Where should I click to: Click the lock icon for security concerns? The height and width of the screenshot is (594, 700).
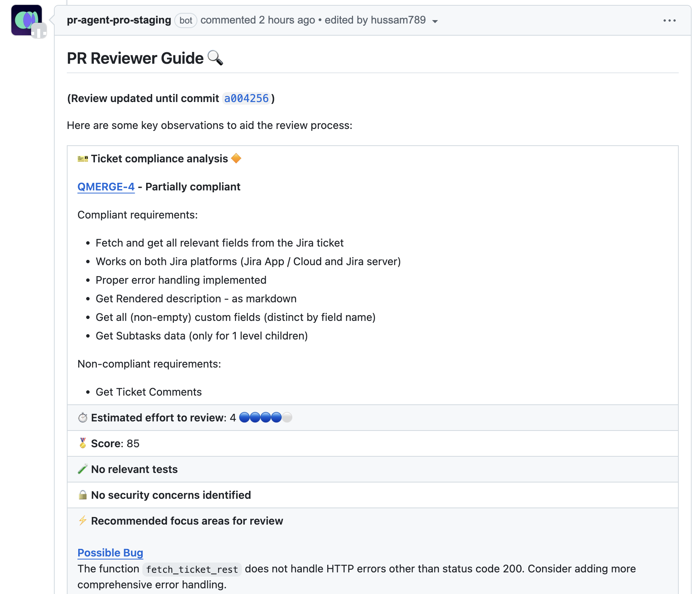pos(83,495)
